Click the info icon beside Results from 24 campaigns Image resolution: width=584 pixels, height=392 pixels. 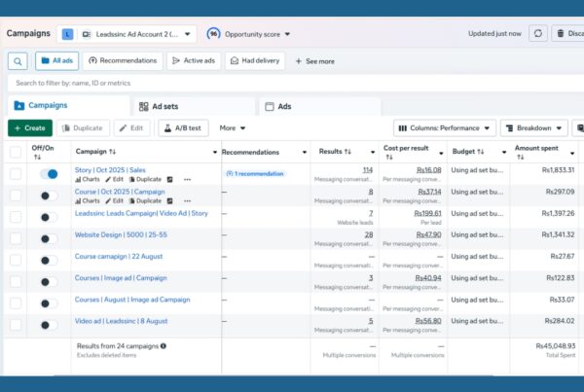(x=164, y=345)
